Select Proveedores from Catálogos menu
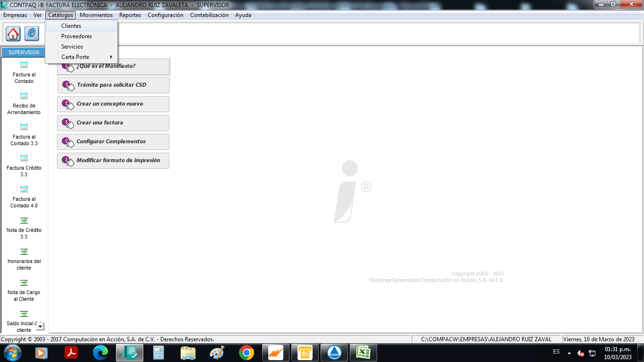The height and width of the screenshot is (362, 644). pos(81,36)
